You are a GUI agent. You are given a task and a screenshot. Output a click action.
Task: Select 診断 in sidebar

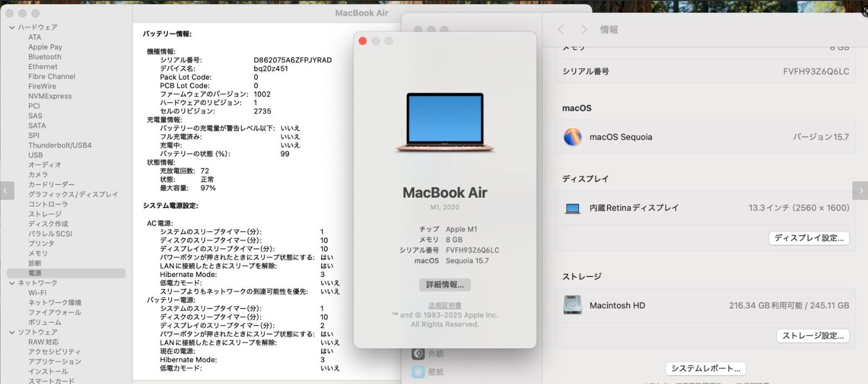[x=35, y=263]
